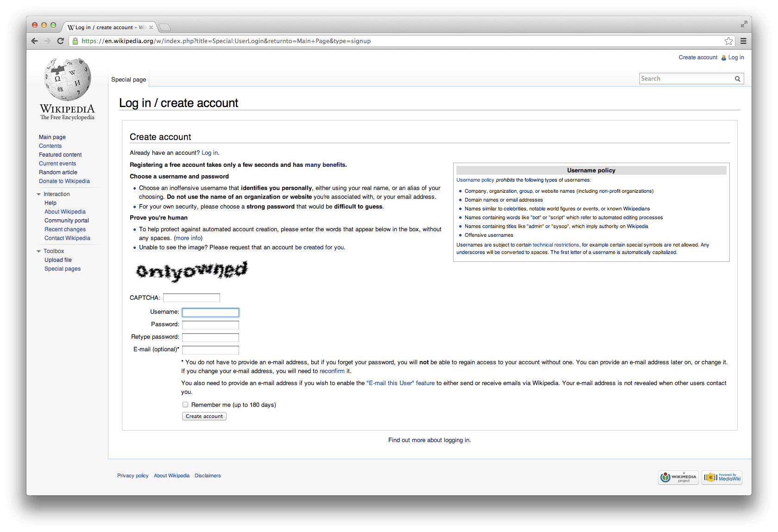Screen dimensions: 778x532
Task: Click the Wikimedia project badge
Action: [x=678, y=477]
